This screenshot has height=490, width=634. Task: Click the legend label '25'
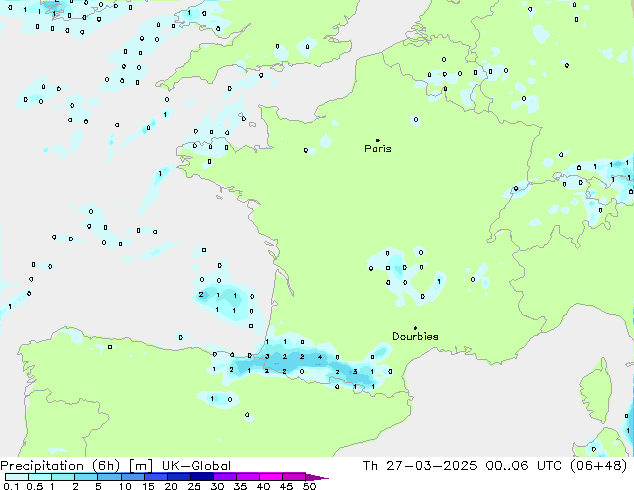point(194,486)
